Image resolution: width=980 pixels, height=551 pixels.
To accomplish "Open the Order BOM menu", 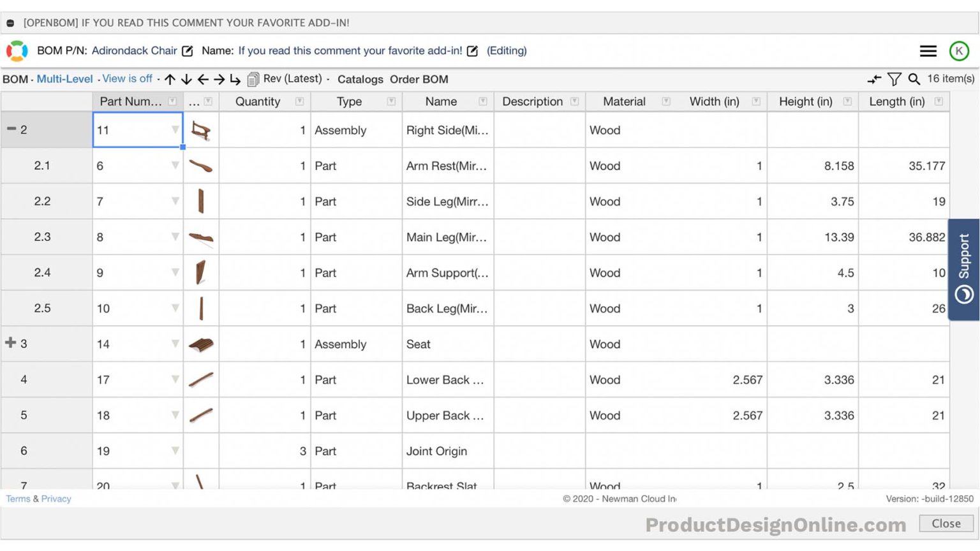I will [x=419, y=79].
